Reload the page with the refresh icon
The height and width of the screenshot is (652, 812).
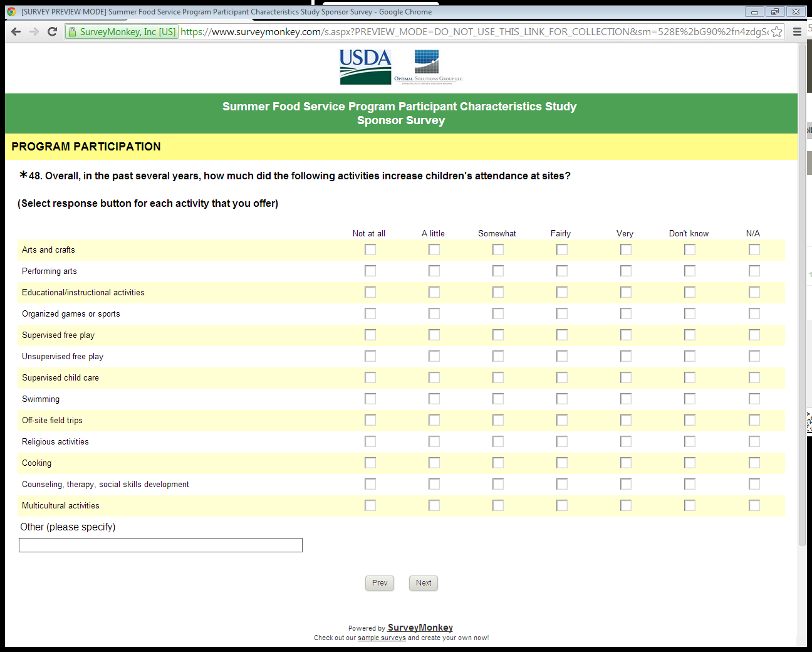point(53,32)
